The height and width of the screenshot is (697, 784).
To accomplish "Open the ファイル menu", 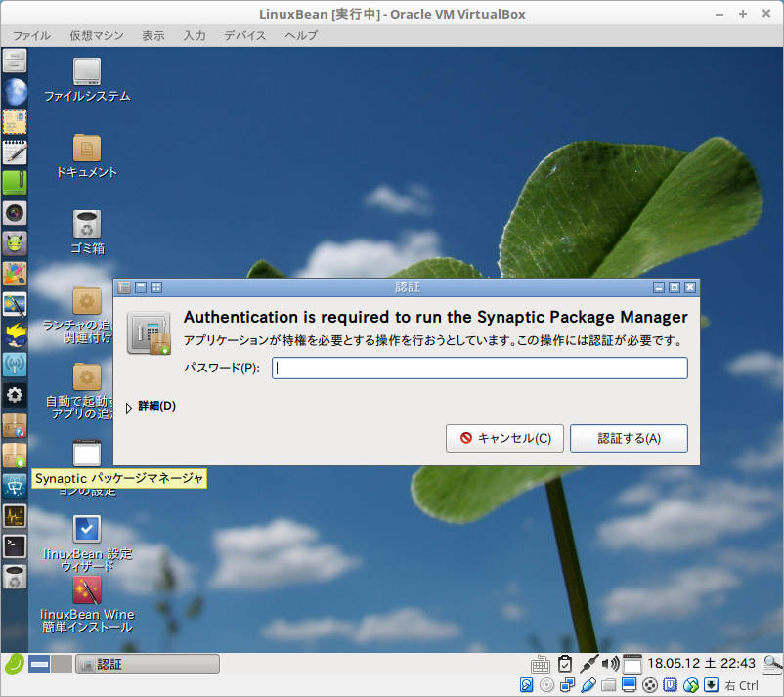I will [31, 35].
